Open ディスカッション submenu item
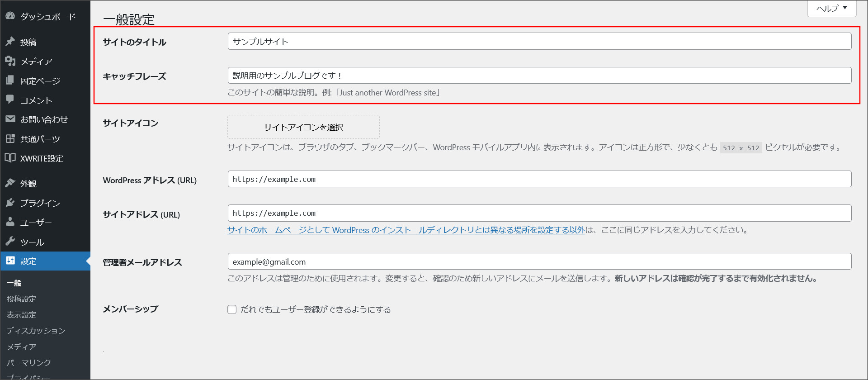Image resolution: width=868 pixels, height=380 pixels. pos(36,331)
